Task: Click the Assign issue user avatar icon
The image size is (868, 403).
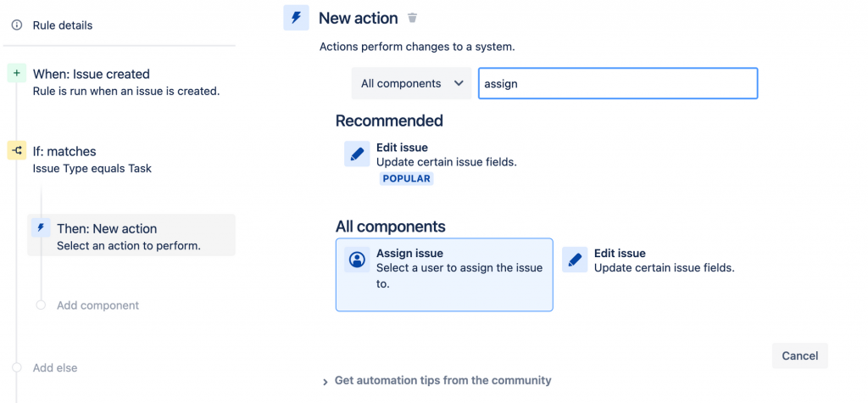Action: click(357, 260)
